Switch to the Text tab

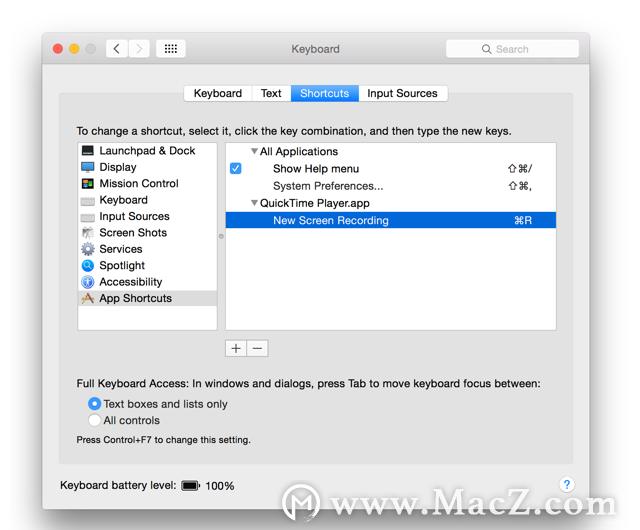pyautogui.click(x=271, y=94)
